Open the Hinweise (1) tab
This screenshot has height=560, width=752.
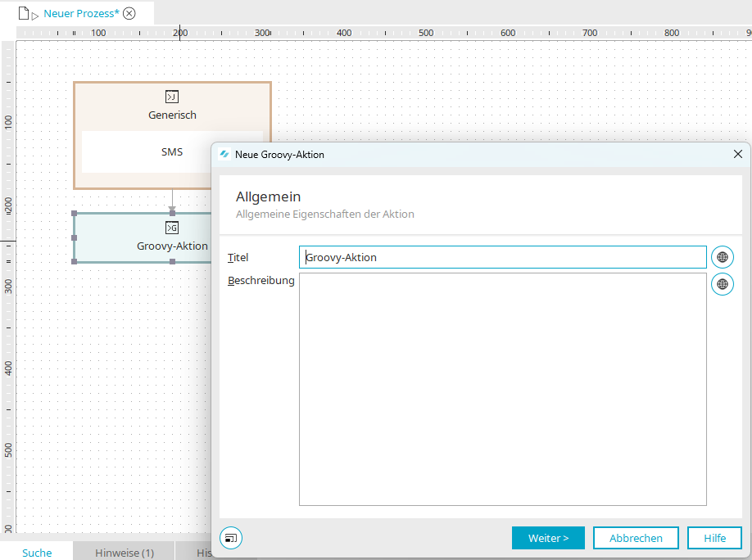(x=125, y=553)
